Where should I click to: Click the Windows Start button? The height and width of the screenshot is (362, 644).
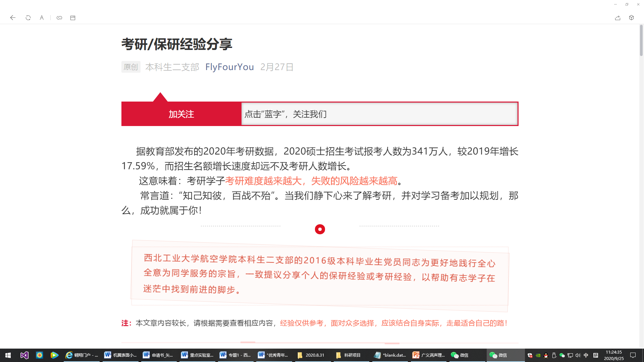(x=8, y=355)
